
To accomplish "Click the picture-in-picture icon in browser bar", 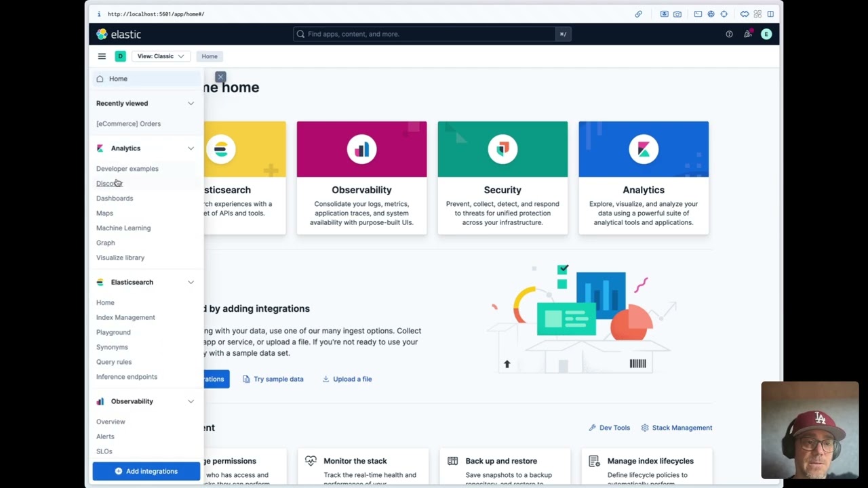I will pyautogui.click(x=664, y=14).
